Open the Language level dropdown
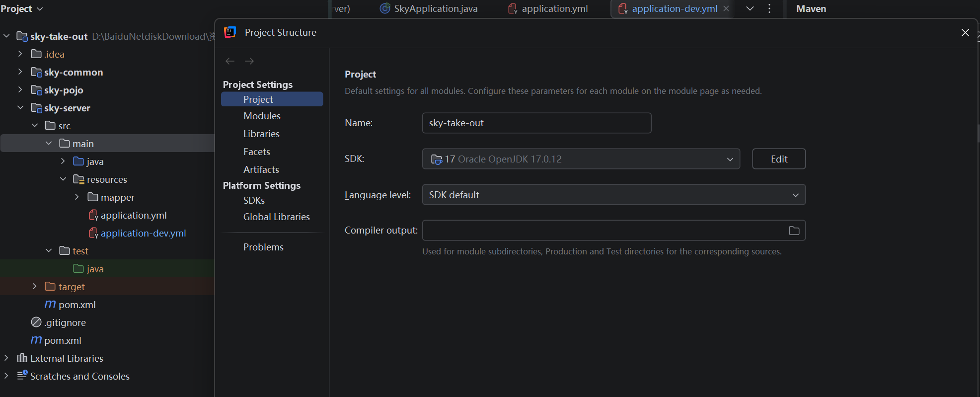The image size is (980, 397). click(x=613, y=195)
